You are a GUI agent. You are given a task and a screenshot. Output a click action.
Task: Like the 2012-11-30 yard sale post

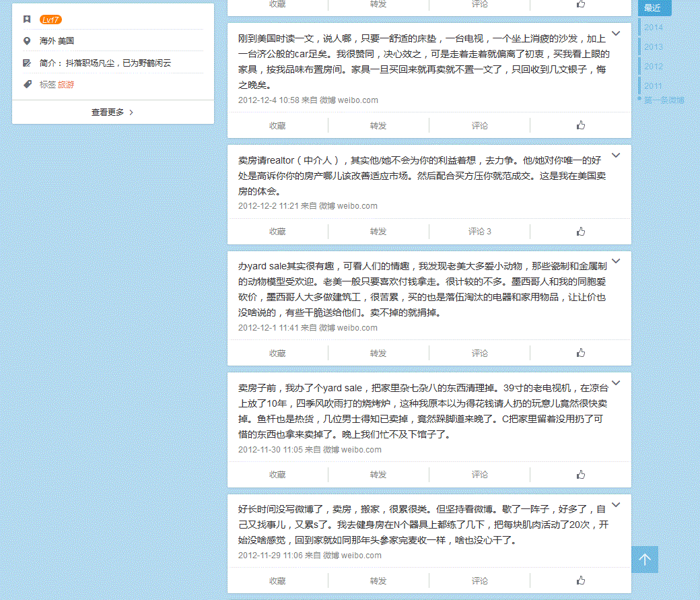580,475
